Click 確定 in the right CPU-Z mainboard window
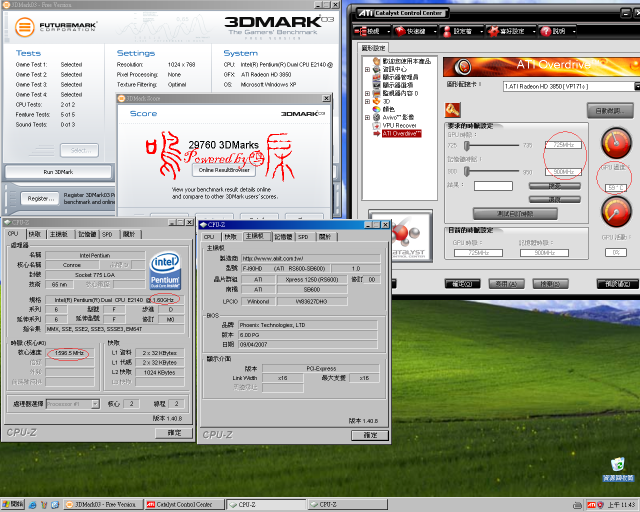The width and height of the screenshot is (640, 512). [x=370, y=435]
